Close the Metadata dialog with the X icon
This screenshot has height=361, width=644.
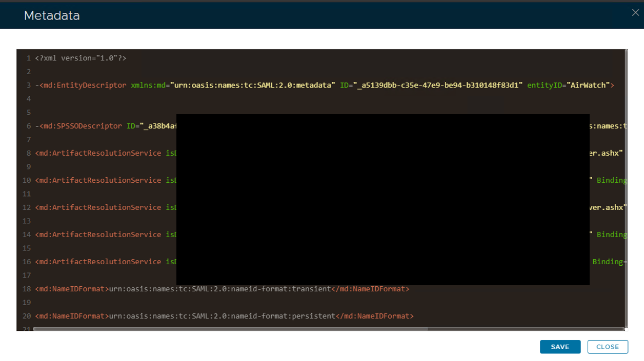635,13
